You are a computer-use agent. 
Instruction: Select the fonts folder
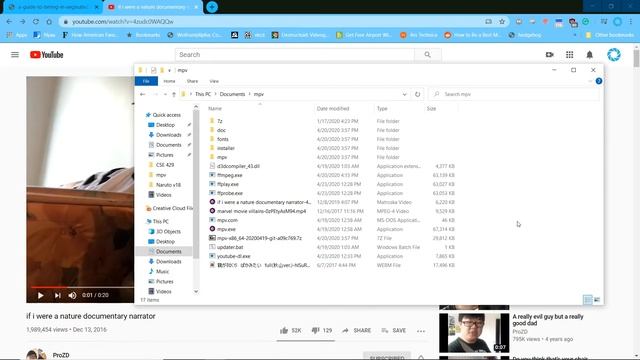[x=223, y=139]
